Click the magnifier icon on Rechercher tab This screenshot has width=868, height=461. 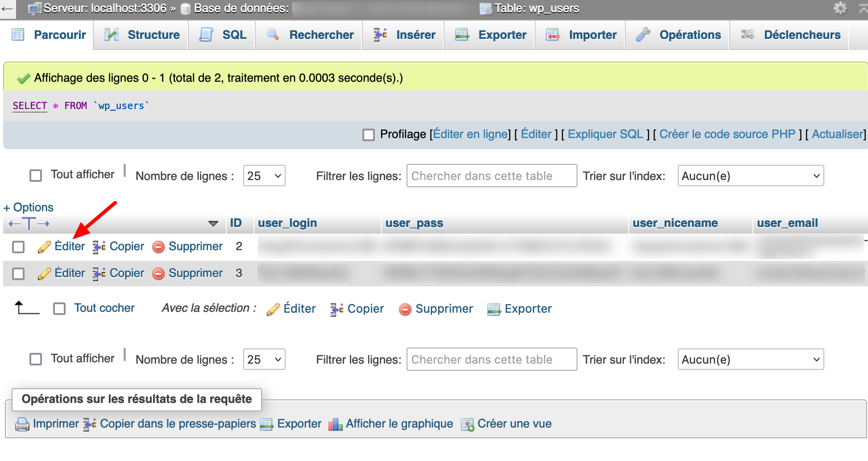273,34
